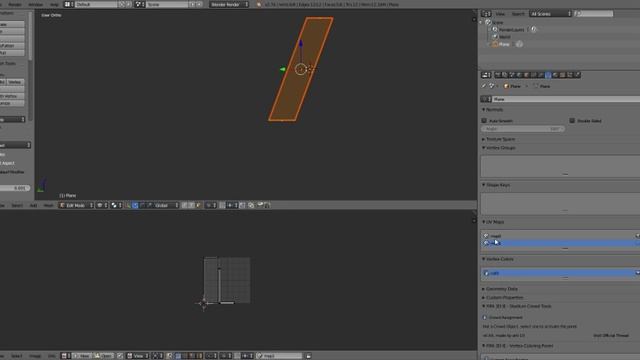Viewport: 640px width, 360px height.
Task: Toggle the Crowd Assignment checkbox
Action: pos(485,318)
